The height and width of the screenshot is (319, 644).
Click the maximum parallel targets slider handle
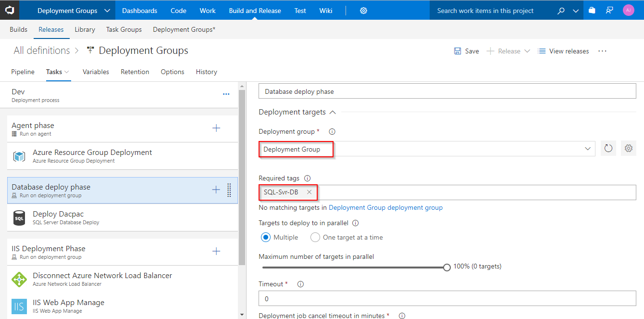click(447, 267)
